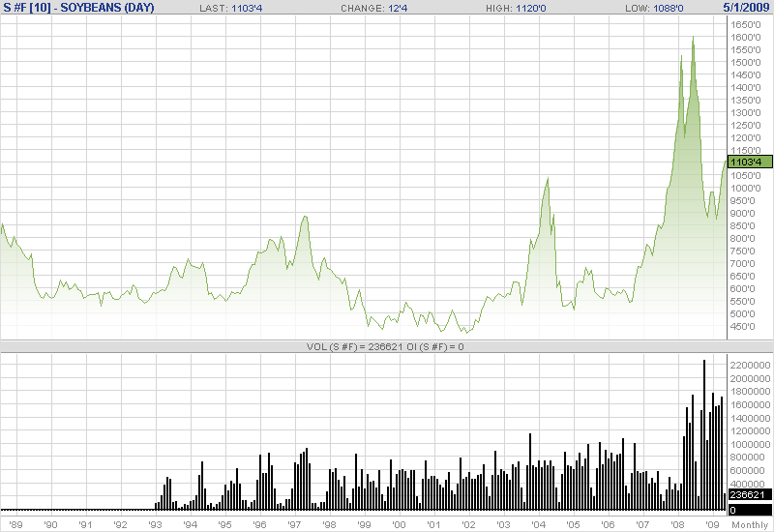Viewport: 774px width, 532px height.
Task: Click the current price tag '1103'4' on axis
Action: (750, 162)
